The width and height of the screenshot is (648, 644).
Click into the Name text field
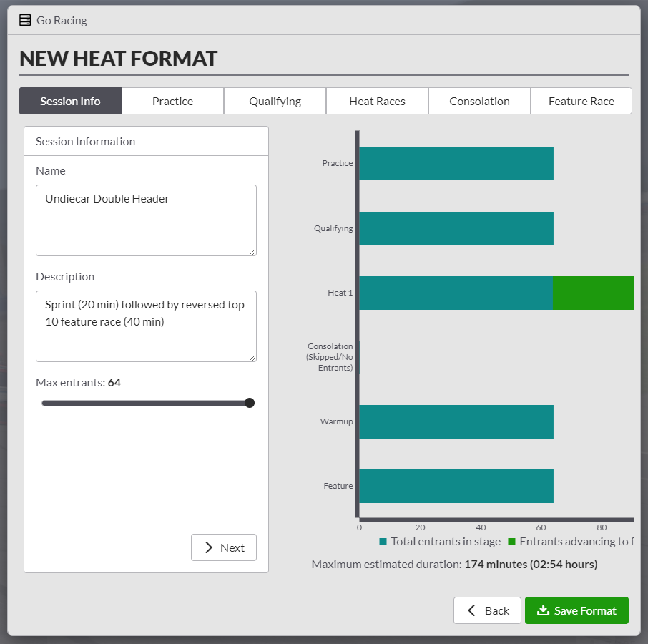point(146,220)
